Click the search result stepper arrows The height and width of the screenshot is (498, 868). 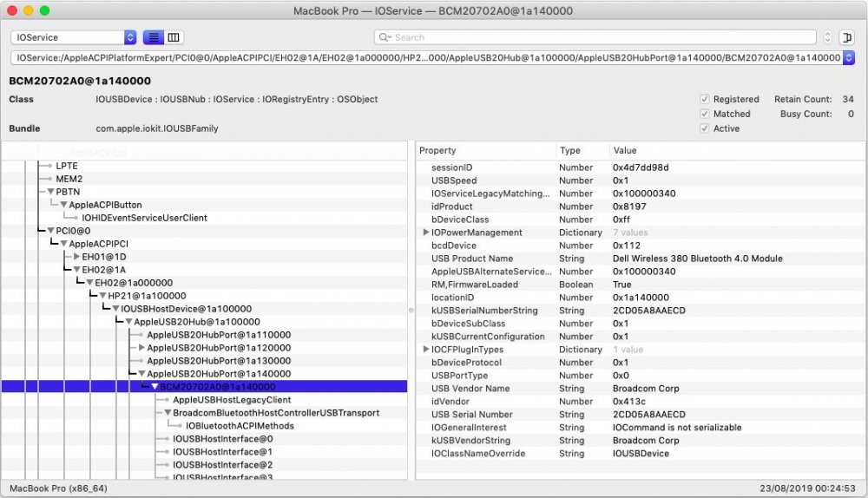827,37
